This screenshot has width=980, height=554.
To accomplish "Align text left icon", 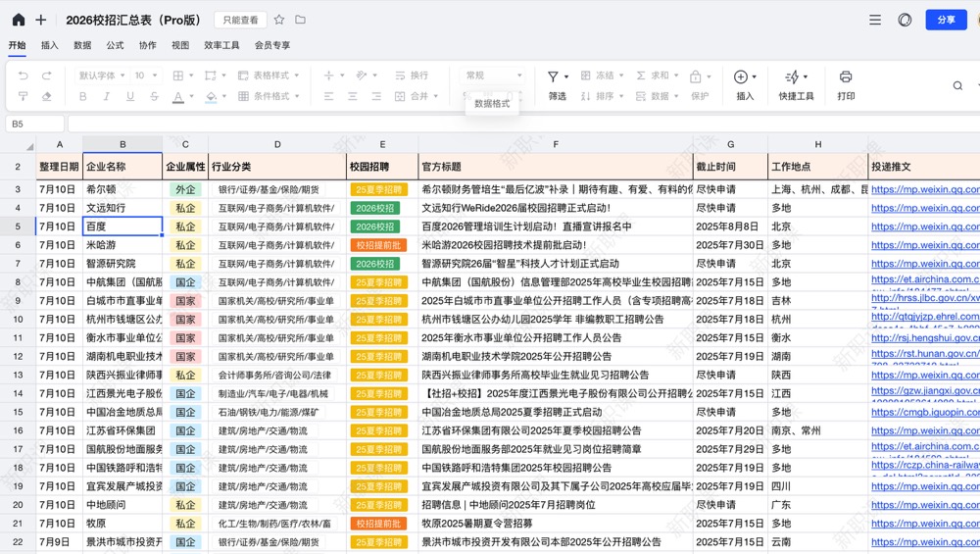I will tap(328, 96).
